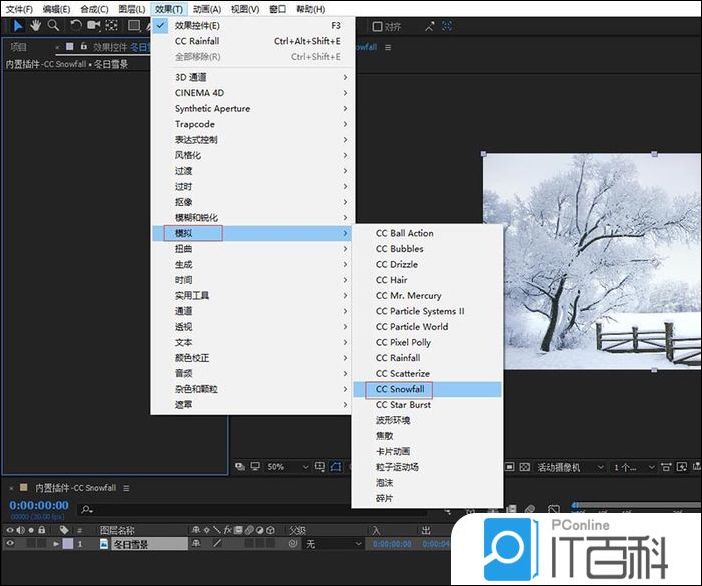Open the 文件(F) menu
This screenshot has height=586, width=702.
click(x=19, y=9)
